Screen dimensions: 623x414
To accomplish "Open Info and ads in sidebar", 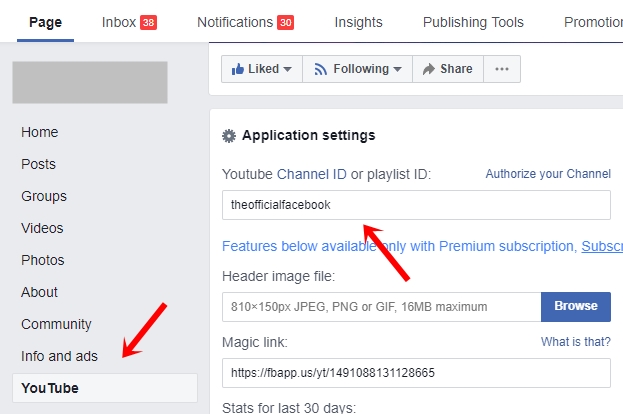I will 59,356.
